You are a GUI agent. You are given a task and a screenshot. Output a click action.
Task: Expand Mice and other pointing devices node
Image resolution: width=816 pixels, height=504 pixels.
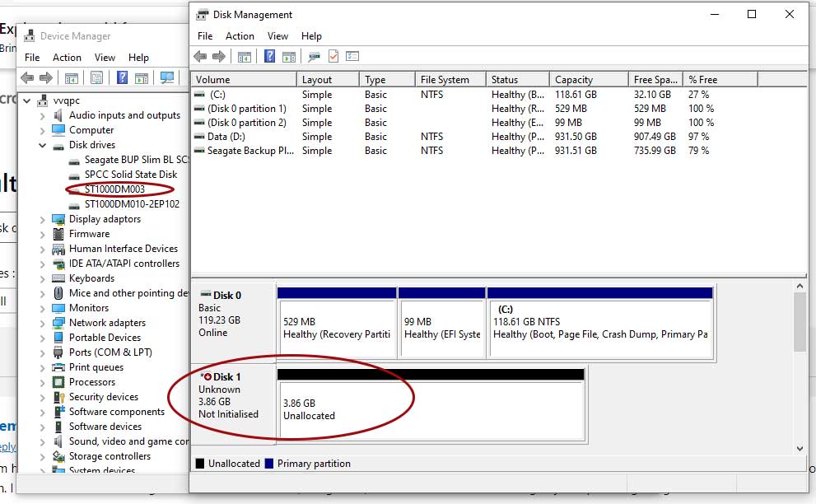tap(43, 294)
